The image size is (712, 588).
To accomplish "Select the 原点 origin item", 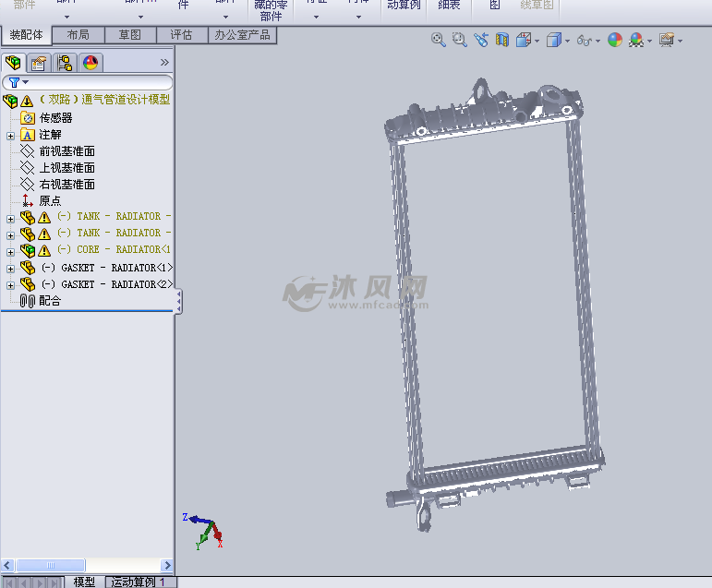I will point(50,200).
